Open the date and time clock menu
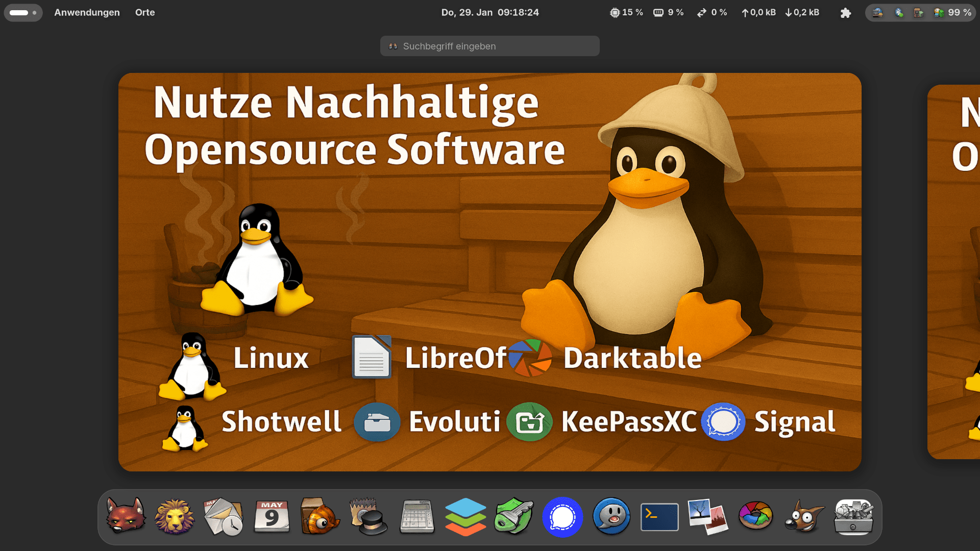 [489, 12]
